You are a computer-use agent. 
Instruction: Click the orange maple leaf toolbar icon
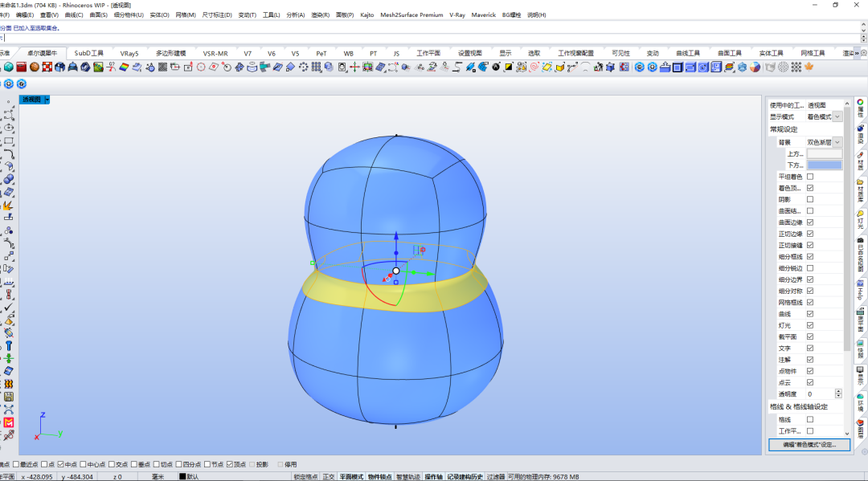[809, 67]
